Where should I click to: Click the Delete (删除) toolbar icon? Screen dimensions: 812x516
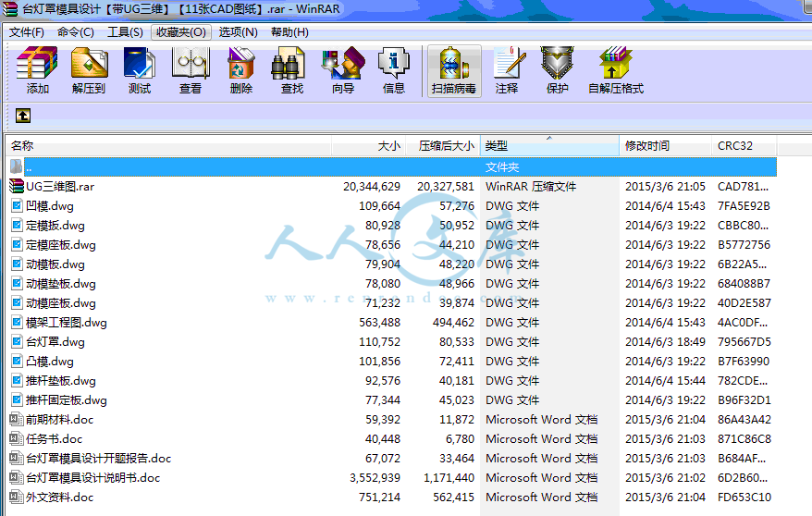click(x=241, y=63)
